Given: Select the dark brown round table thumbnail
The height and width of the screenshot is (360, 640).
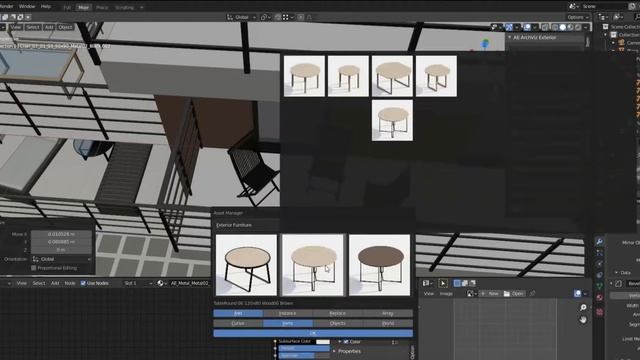Looking at the screenshot, I should [380, 265].
